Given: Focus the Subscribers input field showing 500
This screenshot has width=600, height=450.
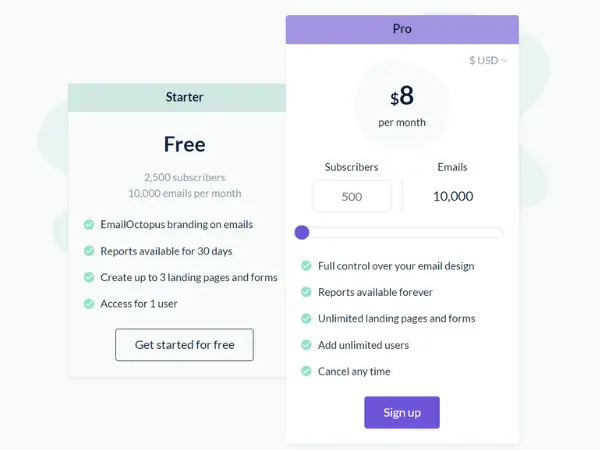Looking at the screenshot, I should (x=352, y=196).
